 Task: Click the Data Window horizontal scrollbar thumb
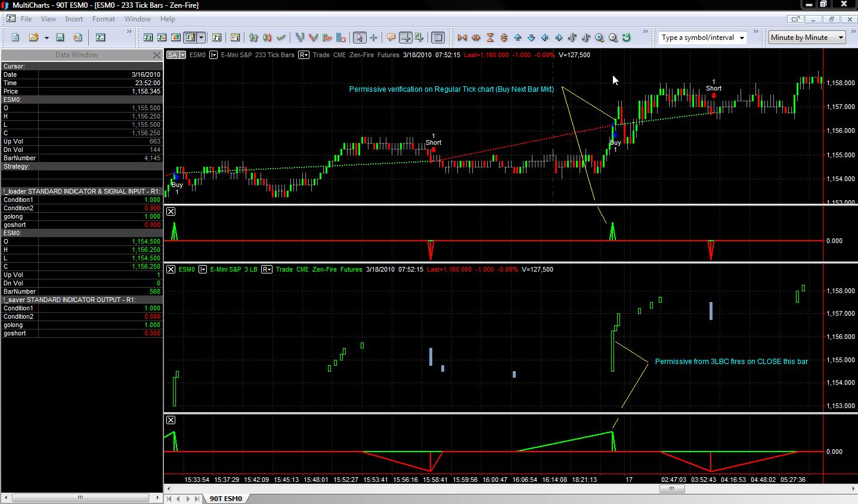click(80, 498)
